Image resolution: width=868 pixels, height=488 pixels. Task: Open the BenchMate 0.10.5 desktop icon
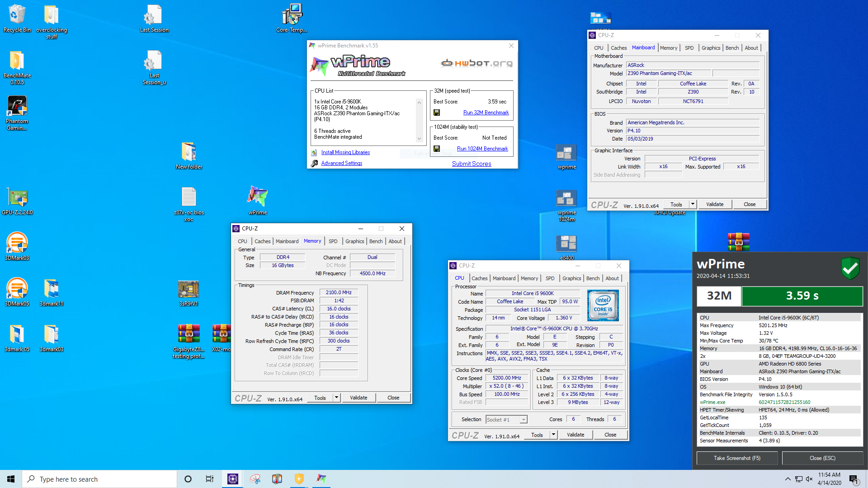coord(17,67)
